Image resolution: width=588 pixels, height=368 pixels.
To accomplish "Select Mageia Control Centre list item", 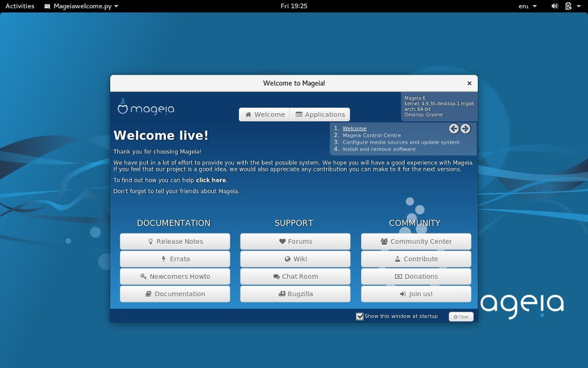I will tap(372, 135).
